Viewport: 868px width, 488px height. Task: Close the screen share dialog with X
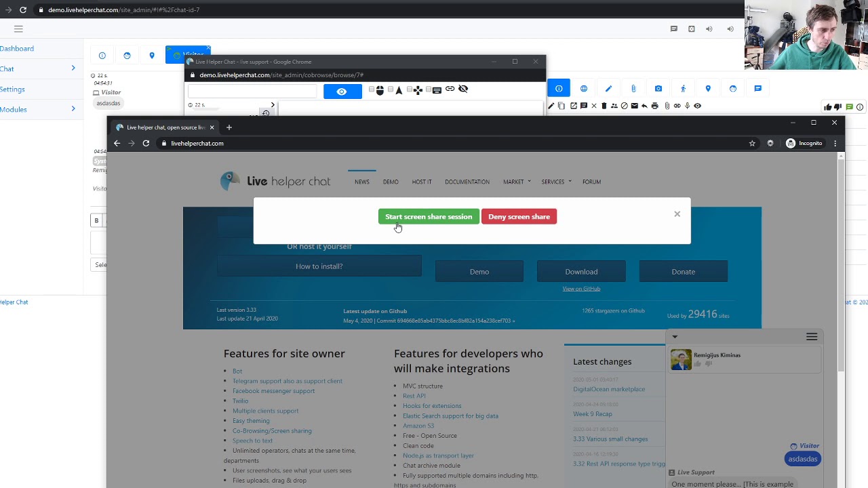tap(677, 214)
